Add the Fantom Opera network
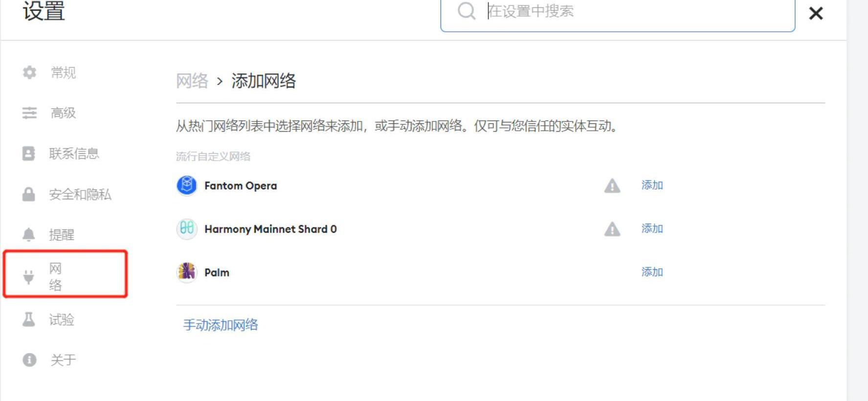The image size is (868, 401). (x=652, y=185)
